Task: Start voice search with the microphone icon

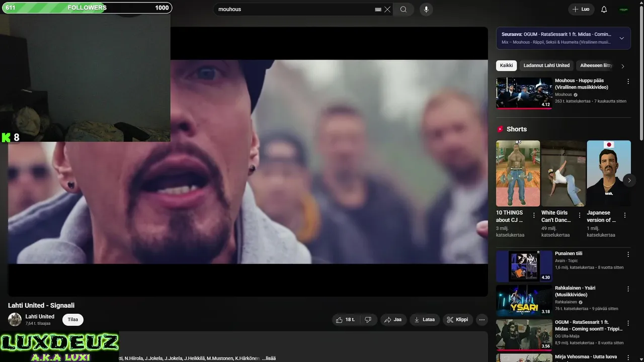Action: 426,10
